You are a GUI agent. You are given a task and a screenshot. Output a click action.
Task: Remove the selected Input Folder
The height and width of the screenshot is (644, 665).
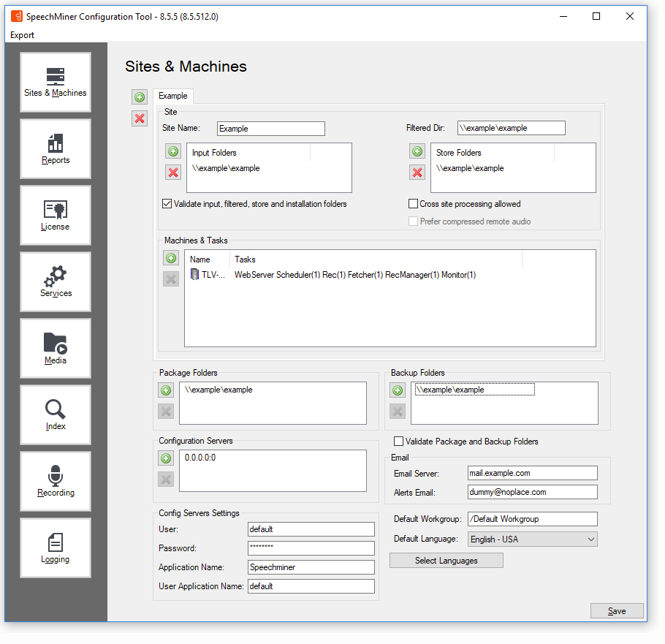coord(172,173)
